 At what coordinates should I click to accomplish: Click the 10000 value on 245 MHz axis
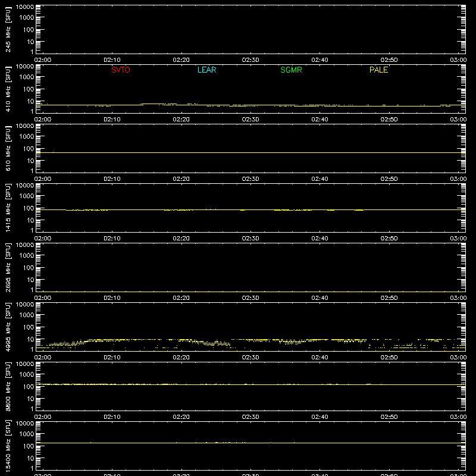point(25,7)
